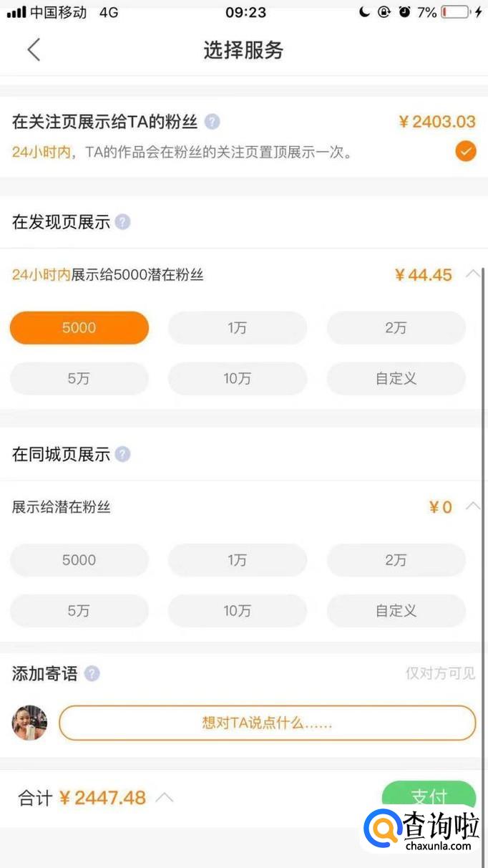This screenshot has height=868, width=488.
Task: Select 2万 under discover page display
Action: pos(396,328)
